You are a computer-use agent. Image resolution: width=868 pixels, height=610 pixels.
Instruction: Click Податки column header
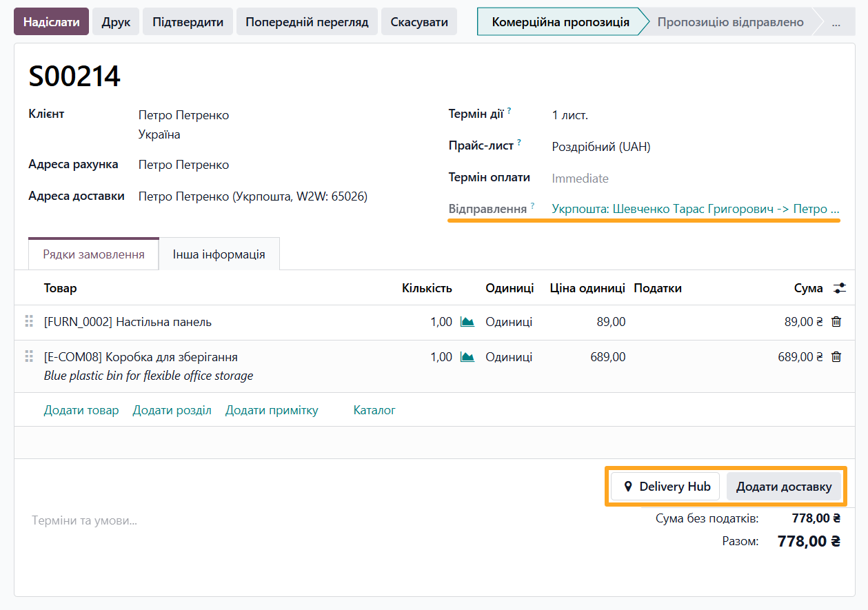click(658, 288)
